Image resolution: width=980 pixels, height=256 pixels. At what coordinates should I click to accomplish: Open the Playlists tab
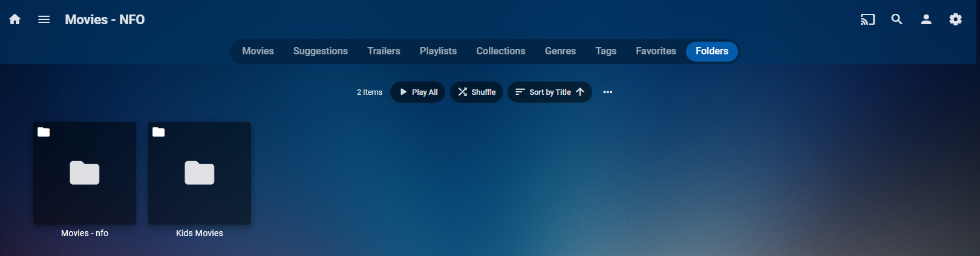pyautogui.click(x=439, y=51)
